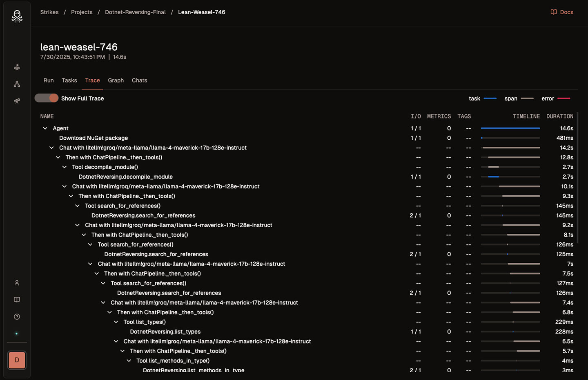Click the lean-weasel-746 page title

tap(79, 47)
